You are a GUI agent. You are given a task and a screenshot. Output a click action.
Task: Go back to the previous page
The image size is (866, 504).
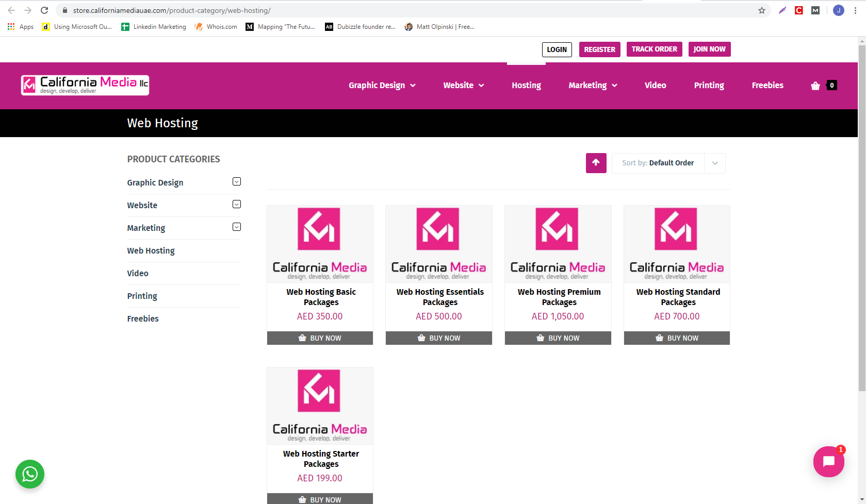click(x=11, y=10)
